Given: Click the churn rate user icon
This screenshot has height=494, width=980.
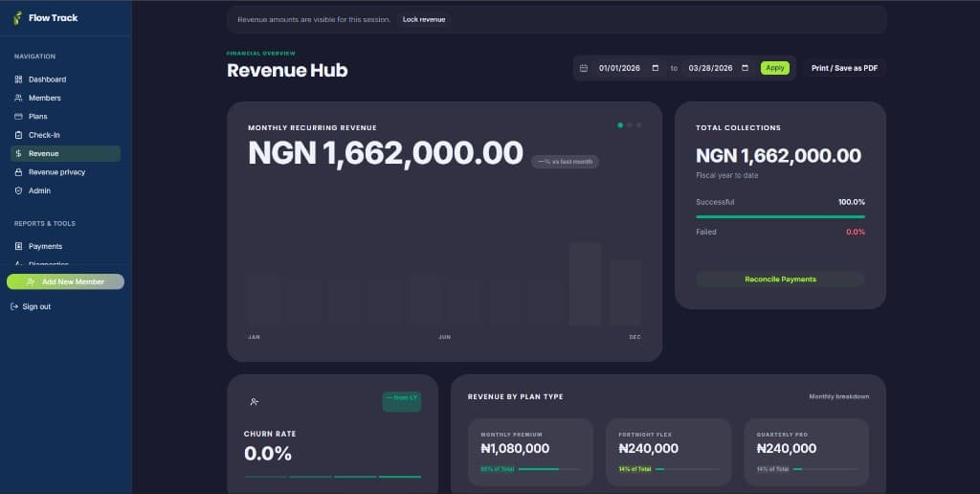Looking at the screenshot, I should click(x=255, y=402).
